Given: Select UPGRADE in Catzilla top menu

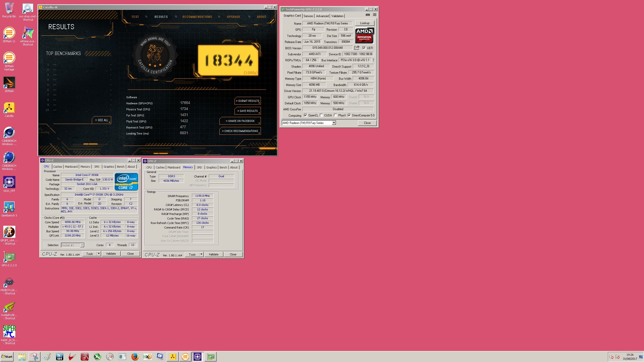Looking at the screenshot, I should click(234, 17).
